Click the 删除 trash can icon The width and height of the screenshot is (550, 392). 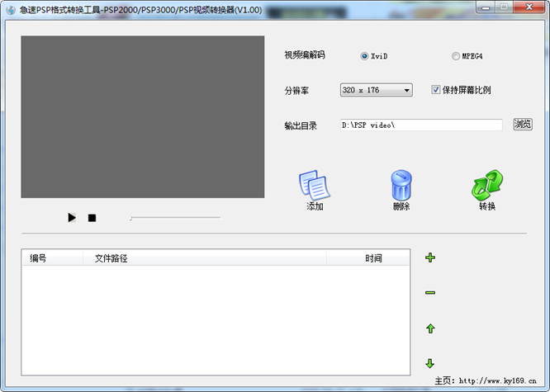401,186
